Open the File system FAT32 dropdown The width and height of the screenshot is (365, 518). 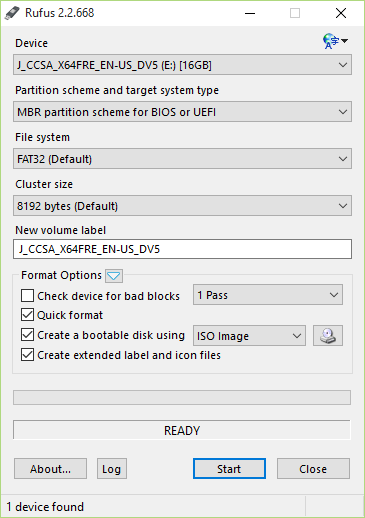(182, 159)
